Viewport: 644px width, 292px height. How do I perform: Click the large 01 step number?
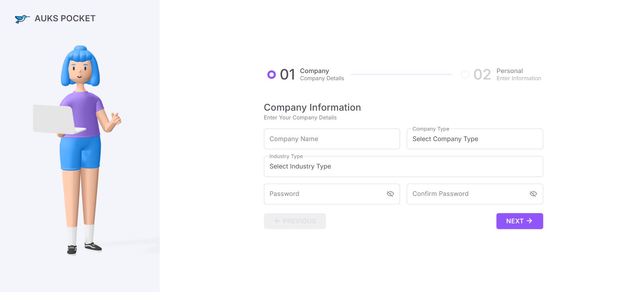tap(287, 74)
